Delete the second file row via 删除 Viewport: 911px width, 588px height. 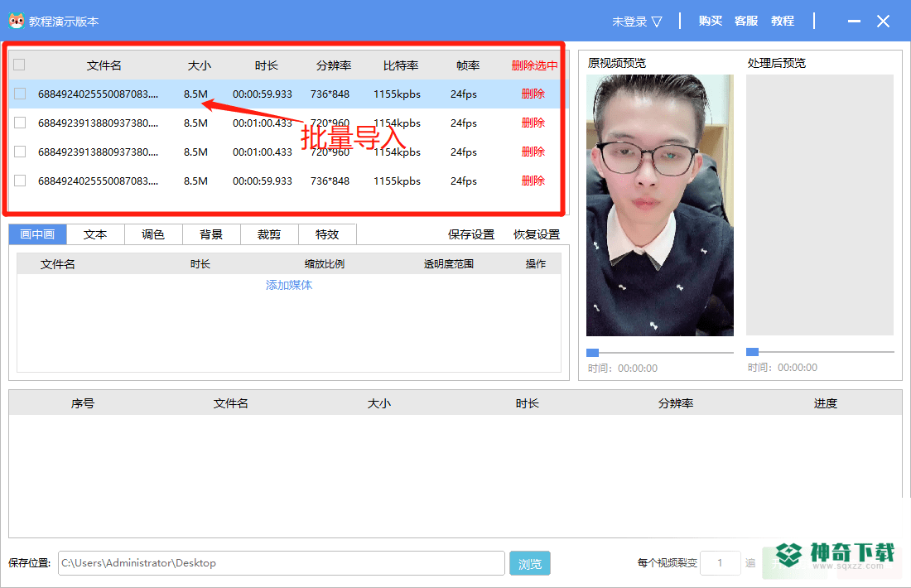point(533,123)
